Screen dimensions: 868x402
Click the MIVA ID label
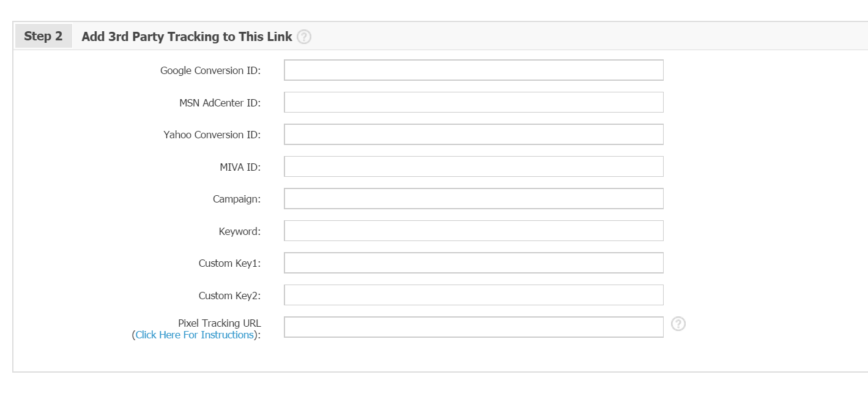[x=240, y=167]
